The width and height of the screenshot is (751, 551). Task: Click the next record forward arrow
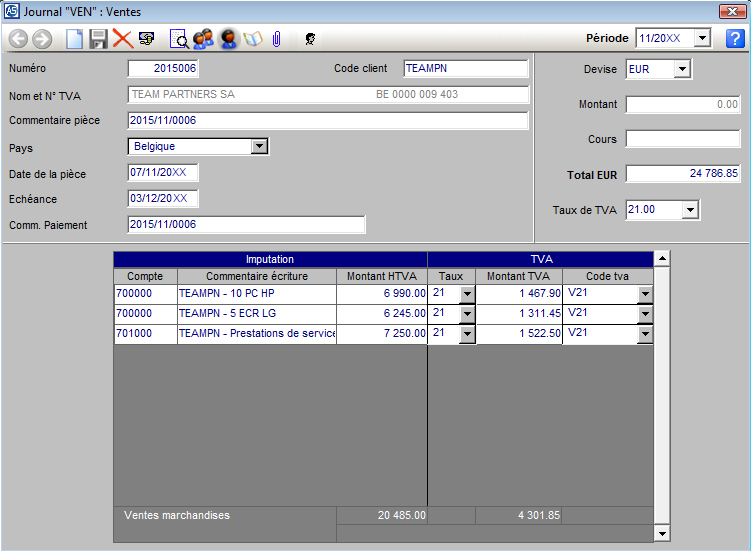click(42, 39)
